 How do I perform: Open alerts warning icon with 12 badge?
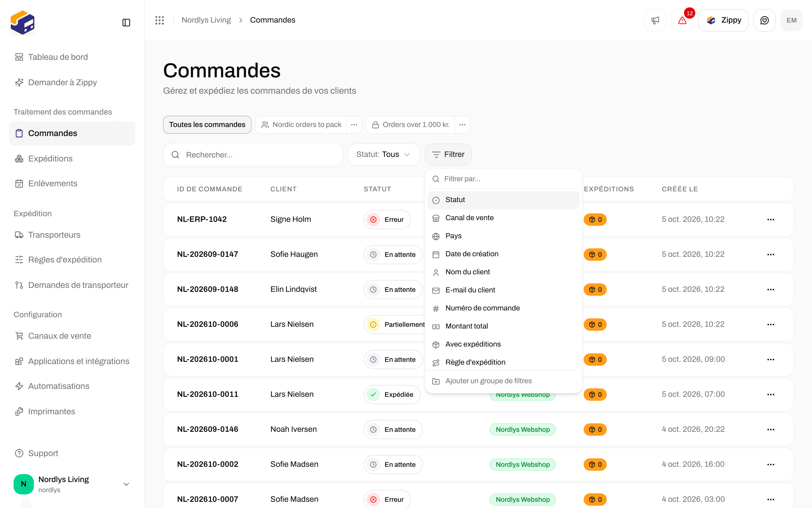tap(682, 20)
